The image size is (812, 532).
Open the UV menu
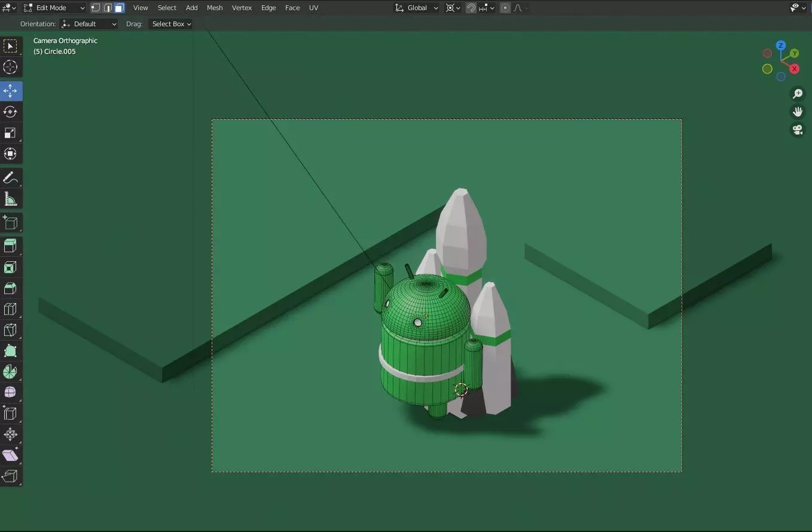point(313,8)
